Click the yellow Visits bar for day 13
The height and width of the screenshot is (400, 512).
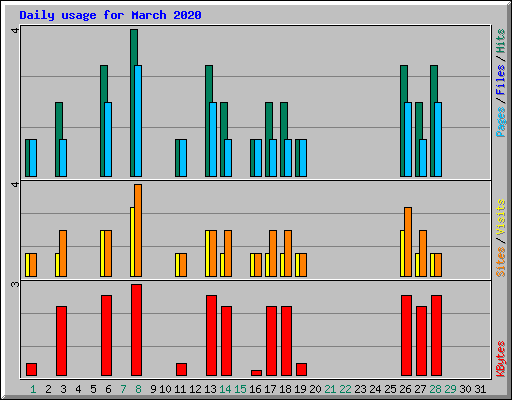pyautogui.click(x=207, y=253)
